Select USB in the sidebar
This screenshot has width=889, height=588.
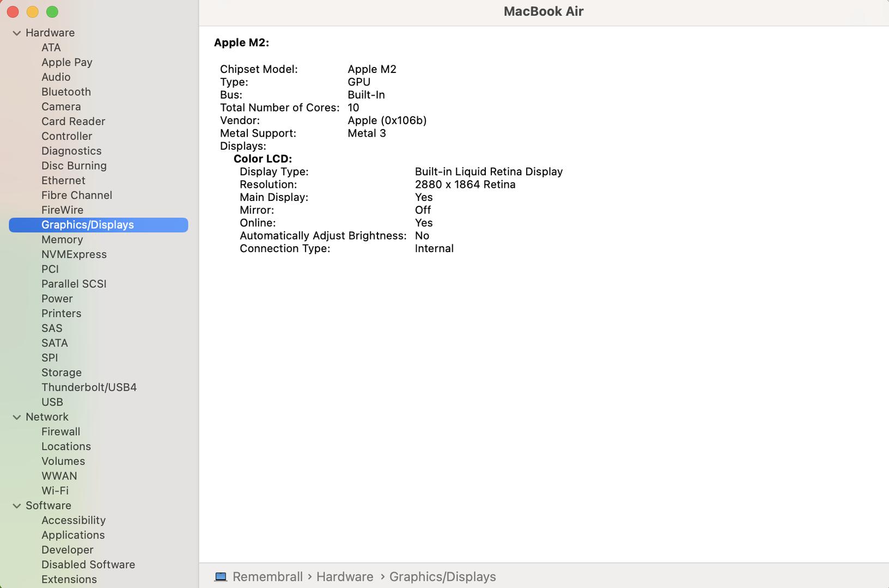pyautogui.click(x=52, y=402)
